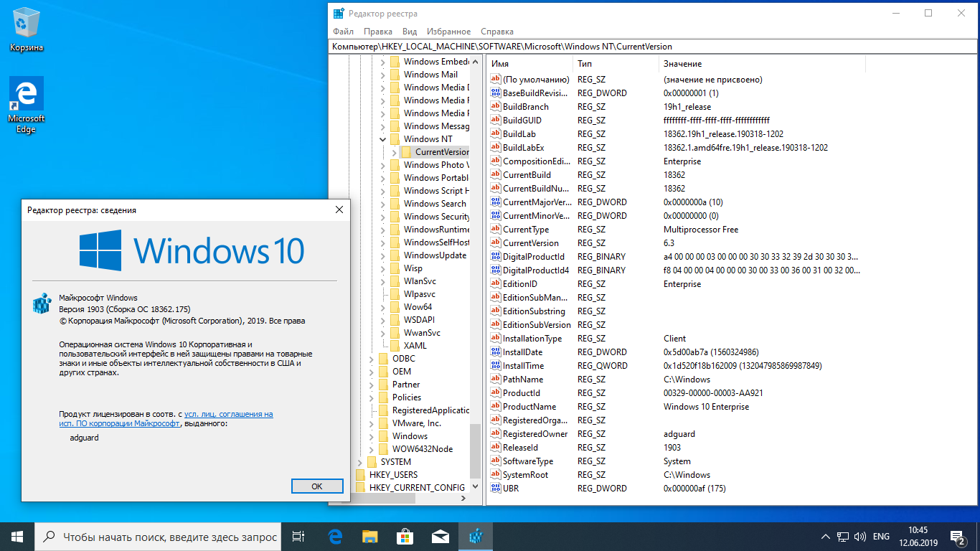Viewport: 980px width, 551px height.
Task: Expand the CurrentVersion tree node
Action: [394, 151]
